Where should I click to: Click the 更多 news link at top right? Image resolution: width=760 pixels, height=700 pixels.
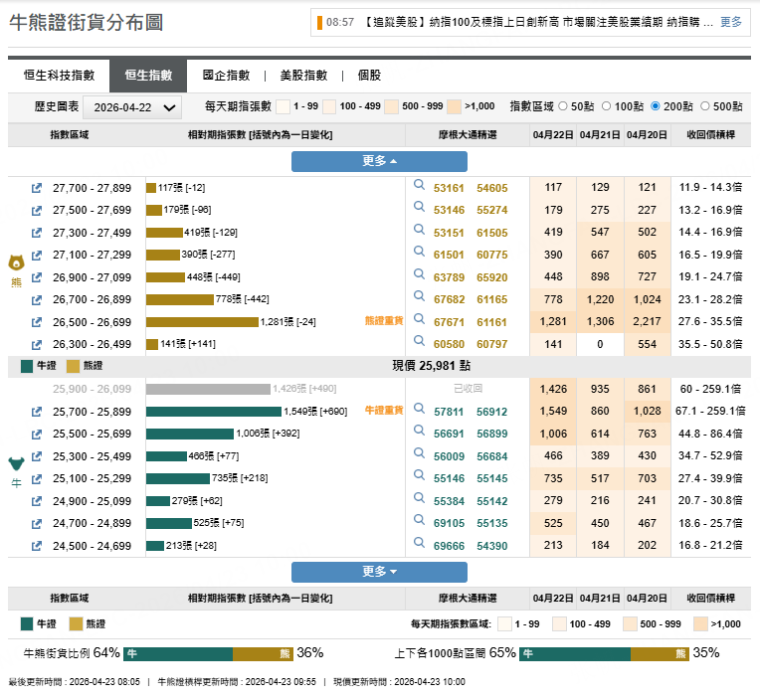[x=731, y=22]
